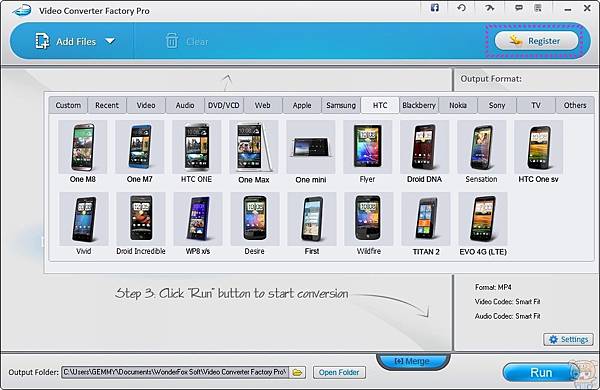This screenshot has height=390, width=600.
Task: Click the Run button
Action: click(x=541, y=372)
